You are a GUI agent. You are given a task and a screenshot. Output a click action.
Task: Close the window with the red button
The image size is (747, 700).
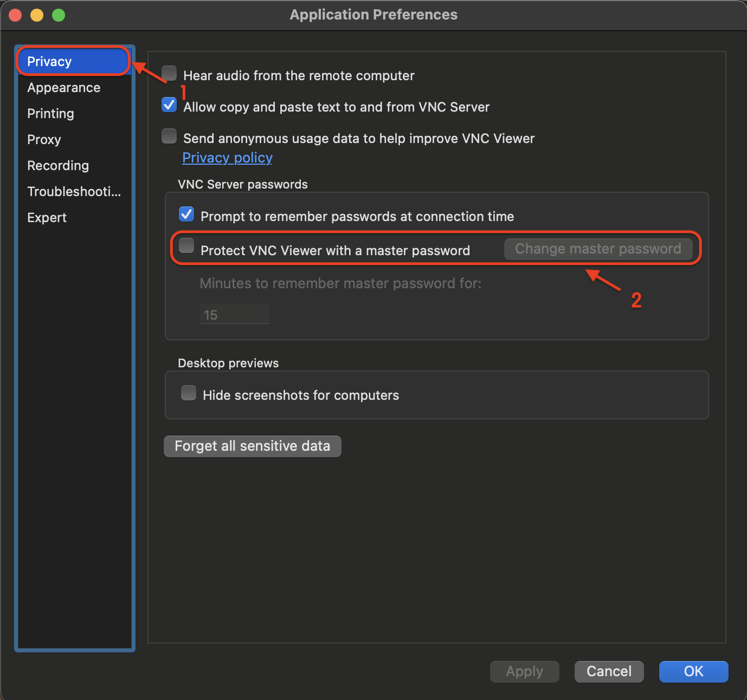coord(15,15)
